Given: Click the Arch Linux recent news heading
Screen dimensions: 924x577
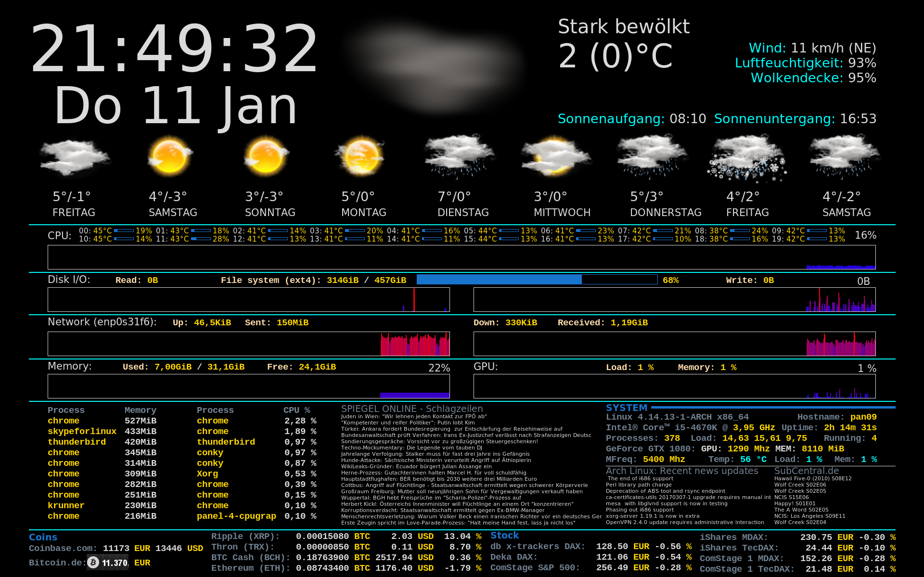Looking at the screenshot, I should 681,471.
